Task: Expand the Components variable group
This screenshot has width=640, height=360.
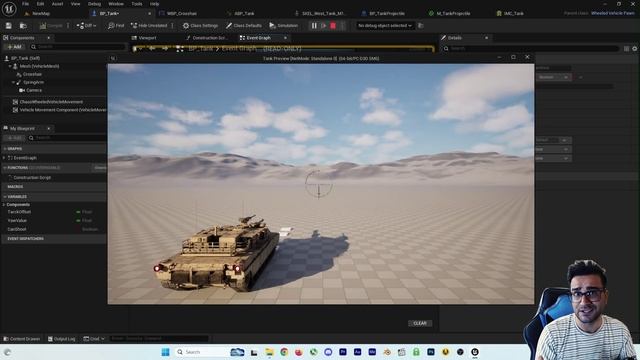Action: click(4, 204)
